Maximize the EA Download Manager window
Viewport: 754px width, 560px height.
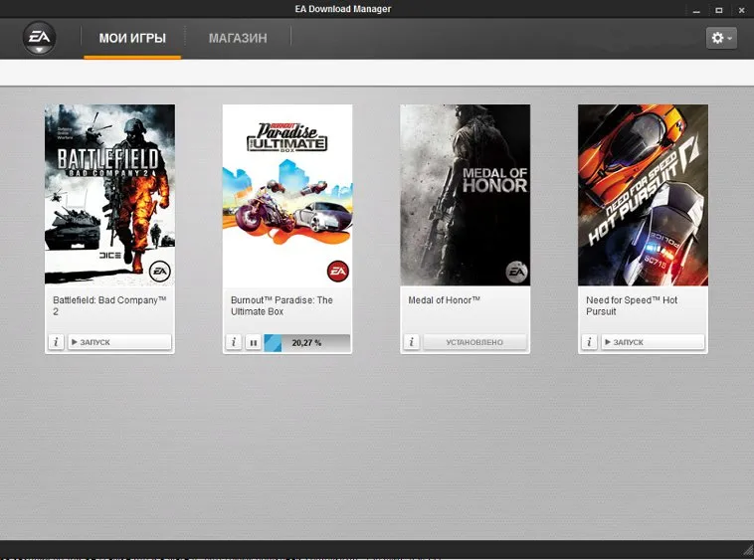[718, 9]
